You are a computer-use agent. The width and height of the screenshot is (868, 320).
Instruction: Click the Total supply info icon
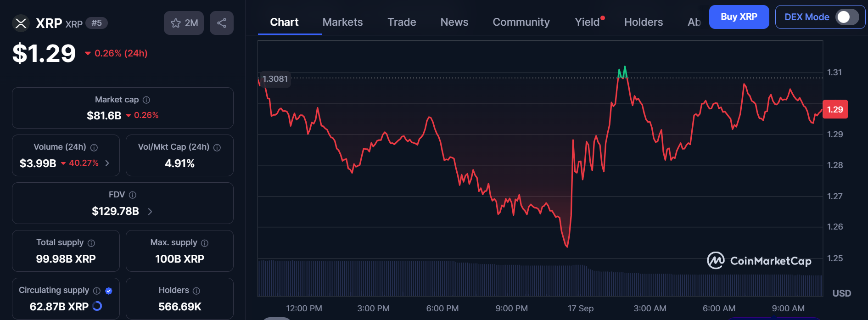coord(91,243)
